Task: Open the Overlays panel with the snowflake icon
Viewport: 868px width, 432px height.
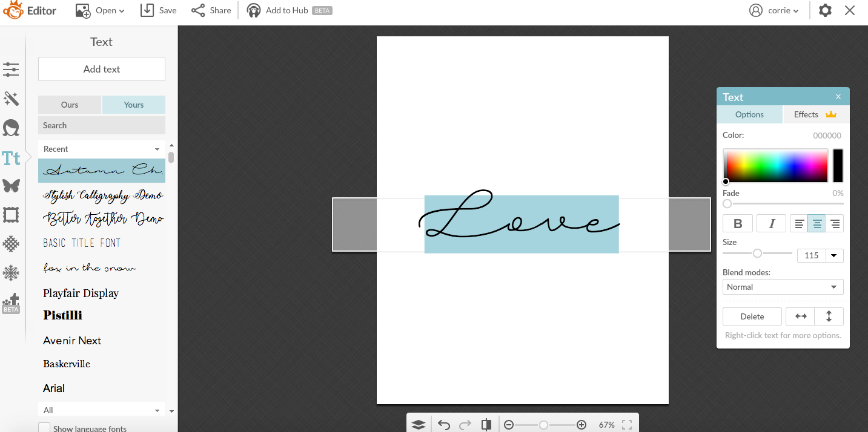Action: coord(11,273)
